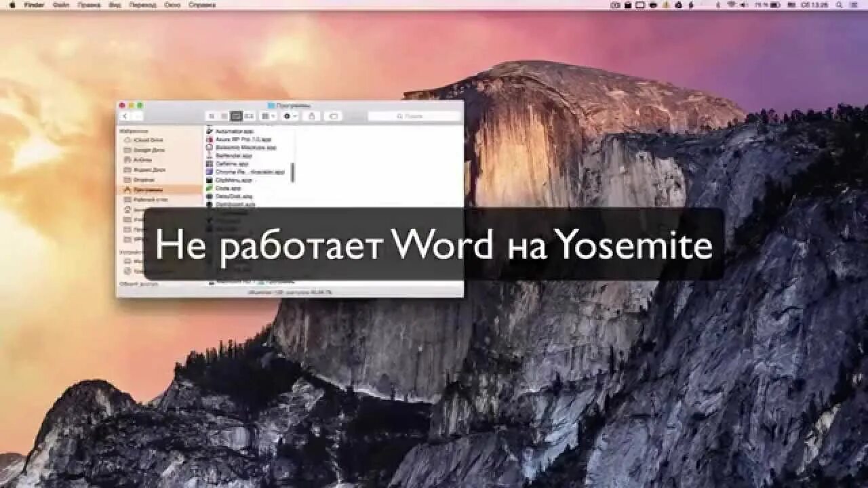Open Spotlight search in menu bar
Screen dimensions: 868x488
(839, 4)
